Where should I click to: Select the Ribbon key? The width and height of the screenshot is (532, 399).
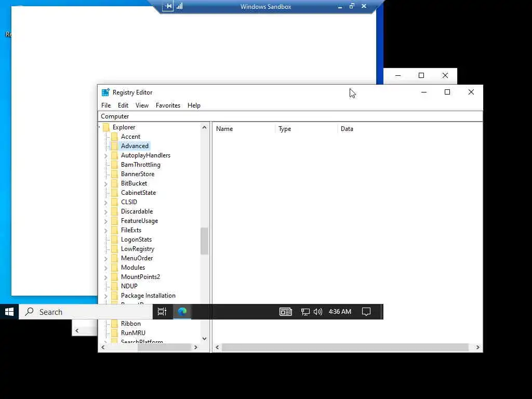click(130, 324)
